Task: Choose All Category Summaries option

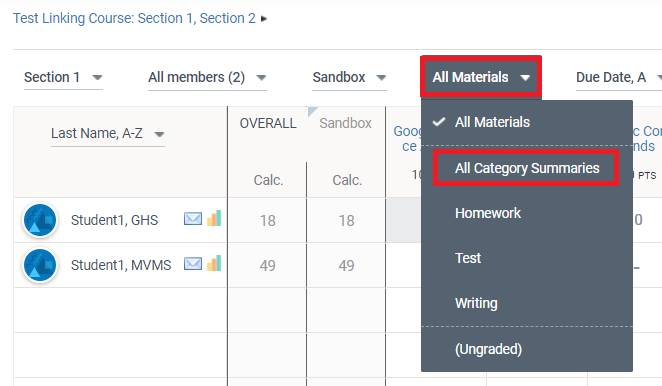Action: (x=526, y=168)
